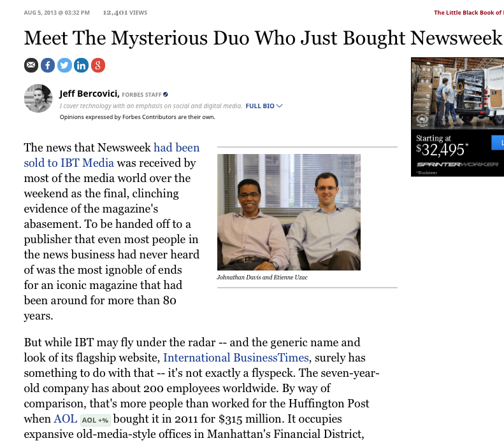Viewport: 504px width, 443px height.
Task: Share the article on Google Plus
Action: 98,66
